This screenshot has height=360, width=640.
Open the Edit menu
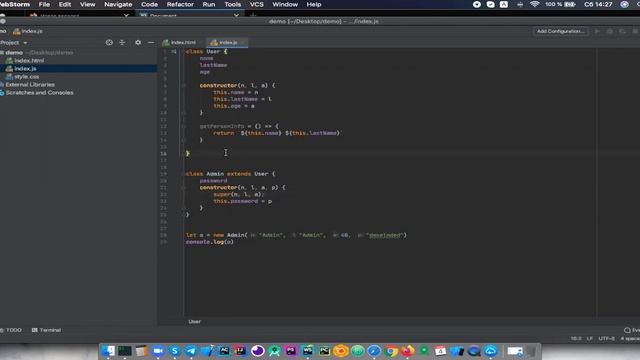[65, 4]
